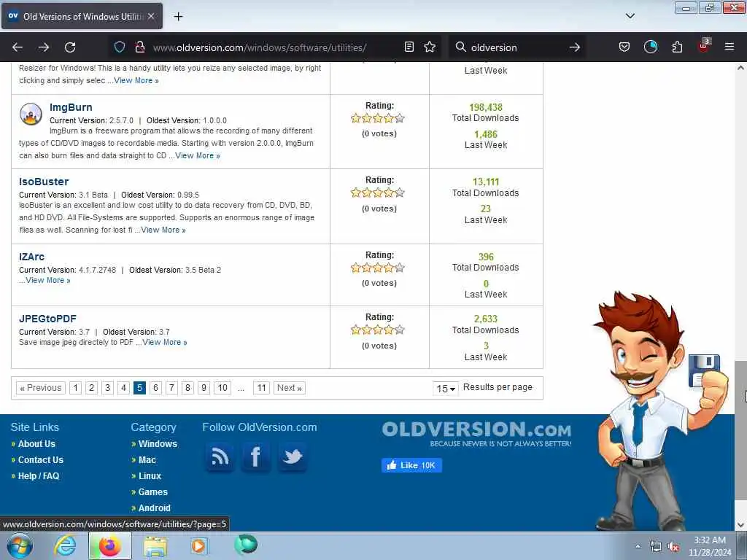This screenshot has height=560, width=747.
Task: Go to results page 1
Action: pyautogui.click(x=75, y=388)
